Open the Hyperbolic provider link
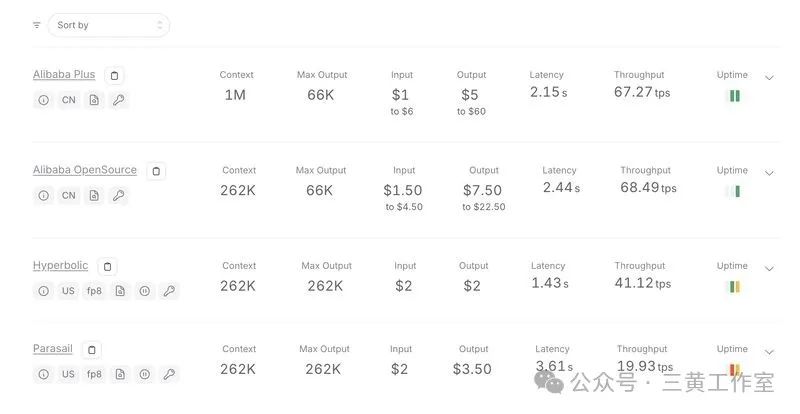Image resolution: width=800 pixels, height=414 pixels. [60, 265]
